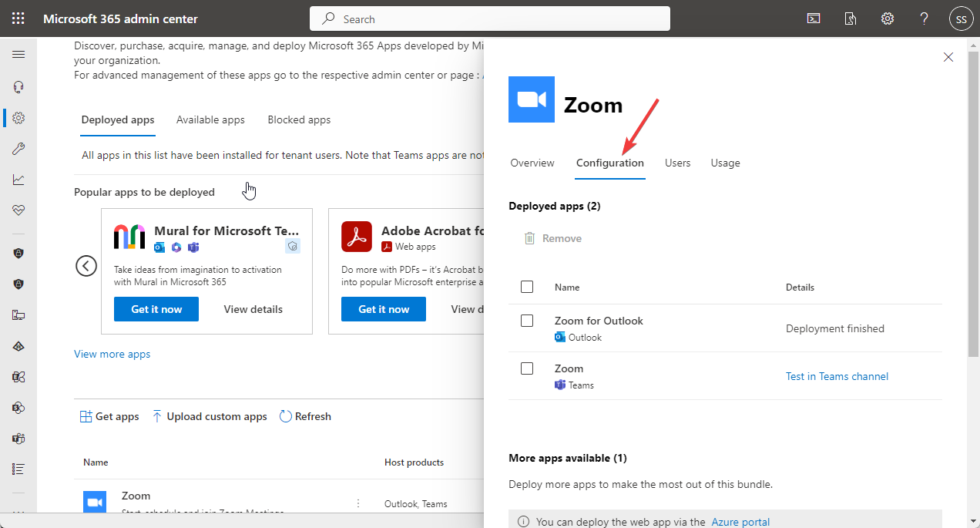Image resolution: width=980 pixels, height=528 pixels.
Task: Open the Microsoft 365 app launcher grid
Action: tap(18, 18)
